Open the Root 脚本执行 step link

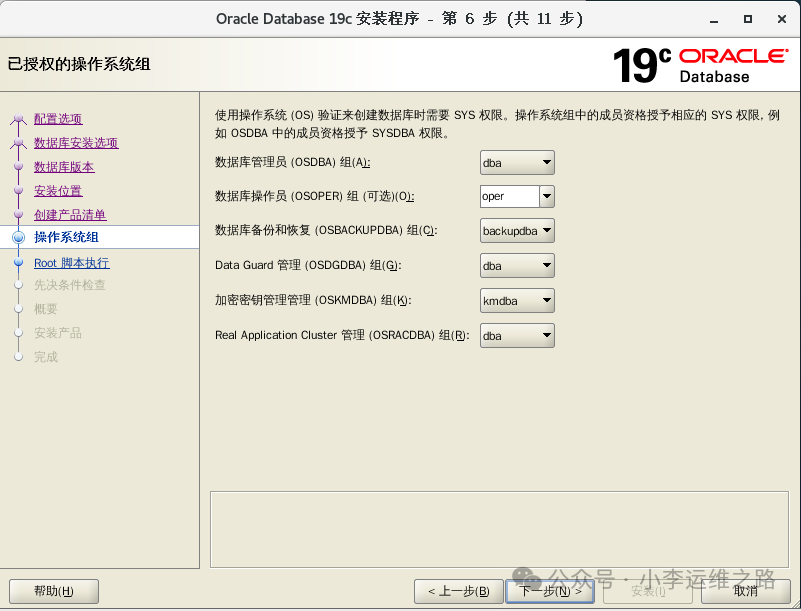[x=72, y=263]
